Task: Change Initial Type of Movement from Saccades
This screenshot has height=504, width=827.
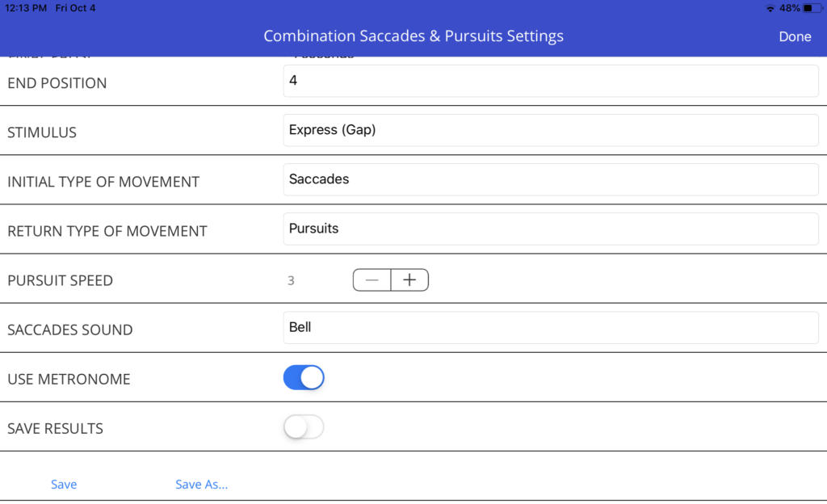Action: [x=551, y=179]
